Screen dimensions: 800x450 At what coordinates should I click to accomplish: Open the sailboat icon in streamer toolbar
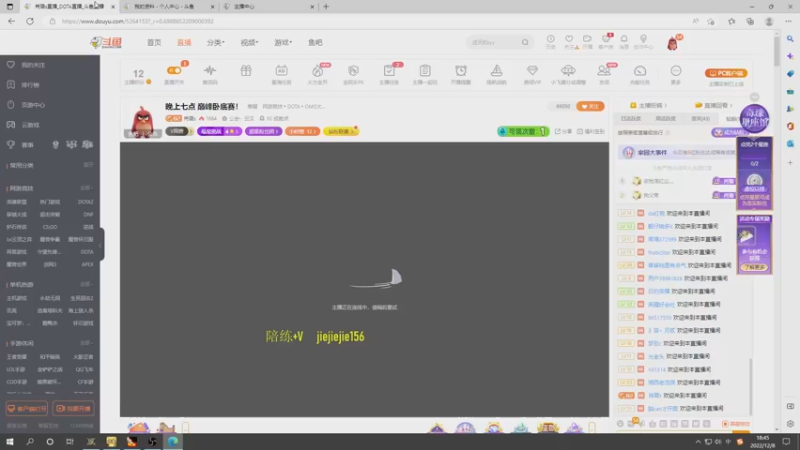click(x=496, y=70)
